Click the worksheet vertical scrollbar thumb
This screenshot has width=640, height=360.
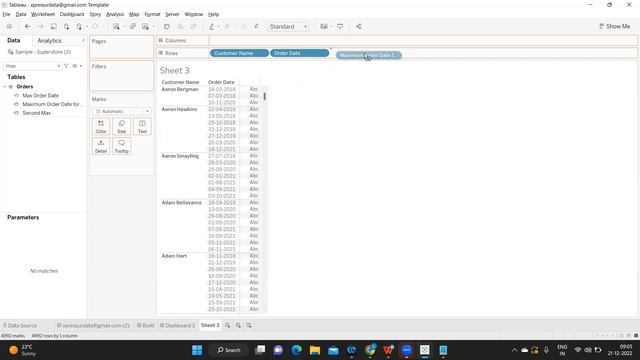coord(264,96)
